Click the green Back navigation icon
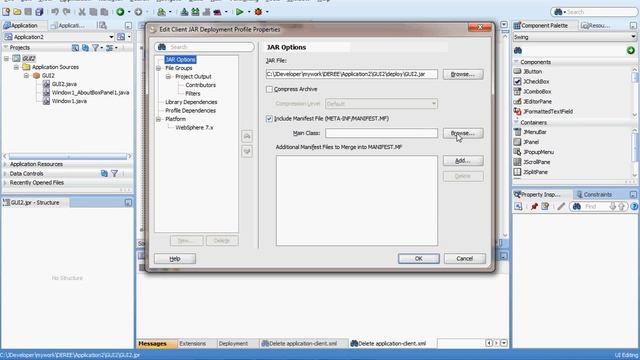This screenshot has height=360, width=640. (120, 12)
